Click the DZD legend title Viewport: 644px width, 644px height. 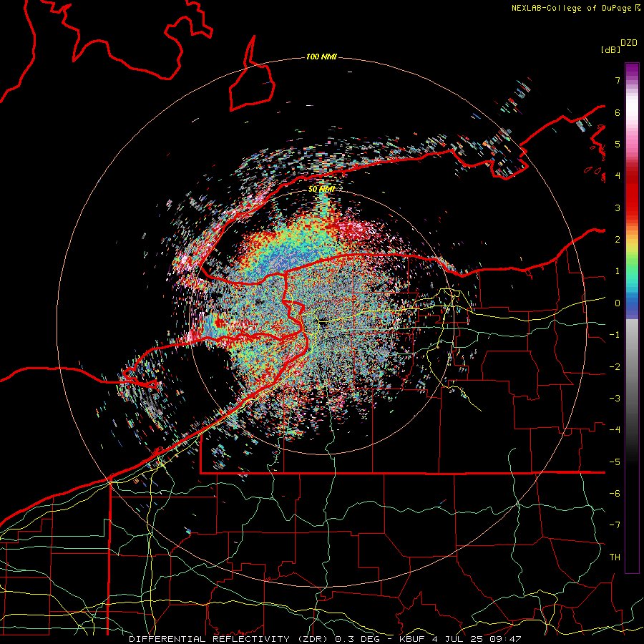[x=629, y=43]
